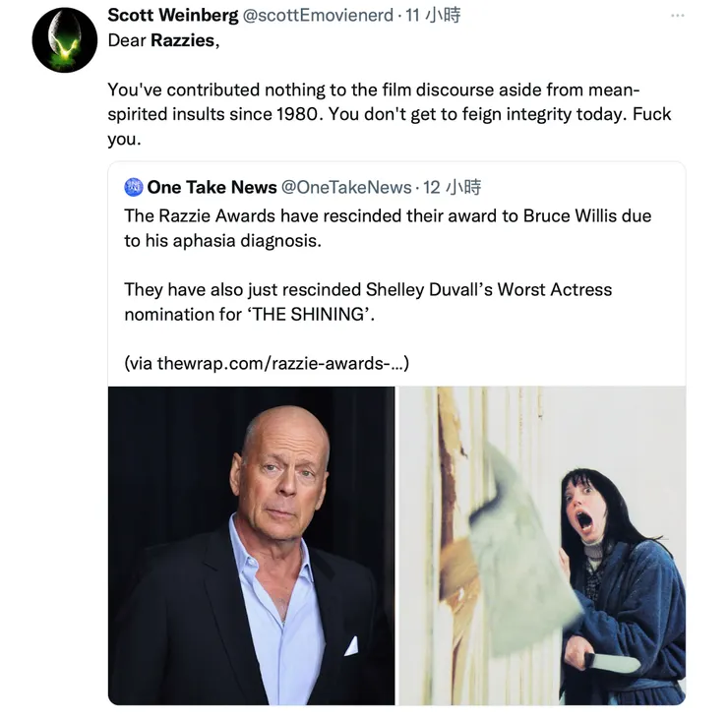Click the main tweet text about film discourse
The image size is (728, 720).
coord(389,114)
